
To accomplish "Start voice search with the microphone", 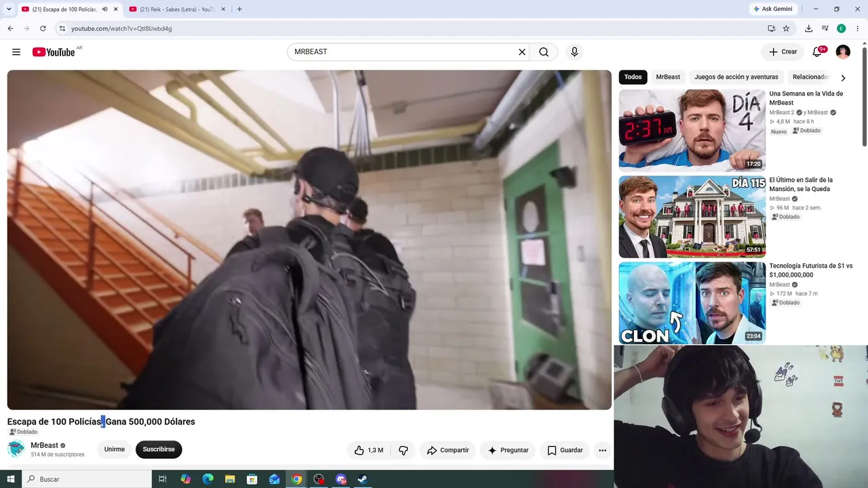I will 574,52.
